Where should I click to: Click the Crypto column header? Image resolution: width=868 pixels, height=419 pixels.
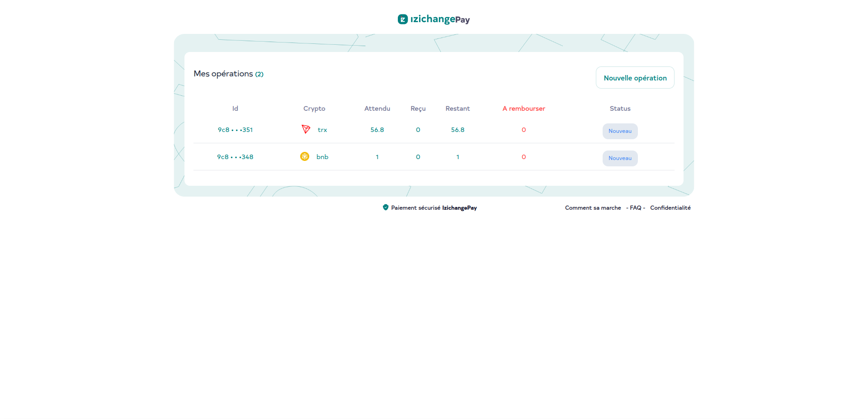click(314, 108)
